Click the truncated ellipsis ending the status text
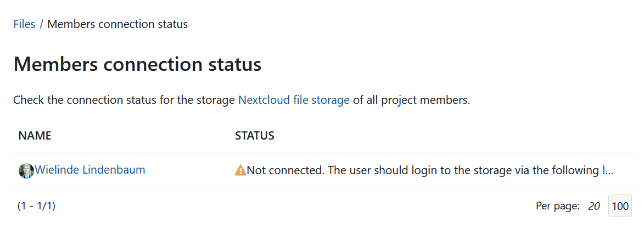644x244 pixels. coord(608,170)
